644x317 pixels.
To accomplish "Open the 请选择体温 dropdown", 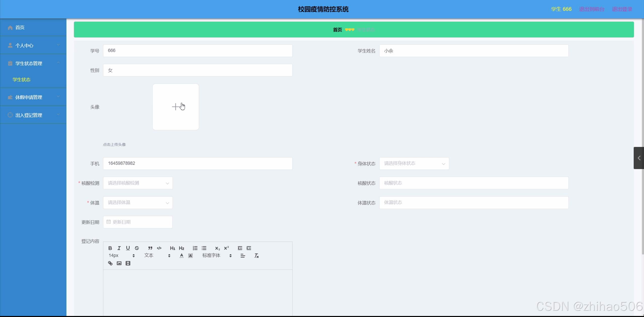I will tap(138, 203).
